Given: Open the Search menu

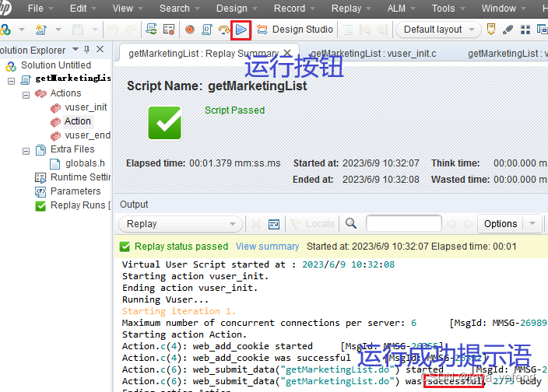Looking at the screenshot, I should pyautogui.click(x=179, y=9).
